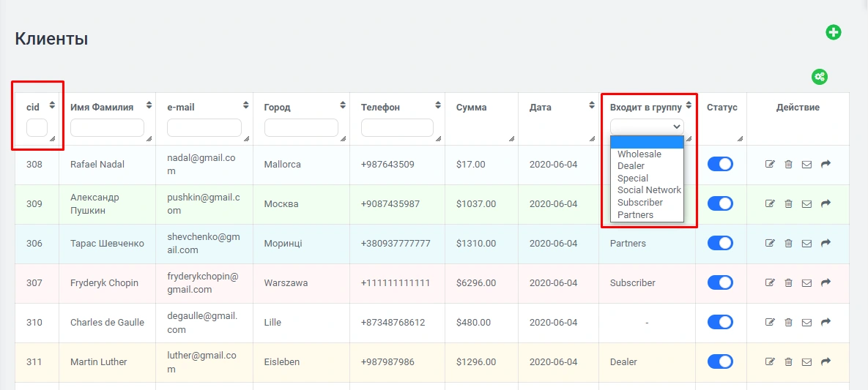Click the green add client plus icon
The image size is (868, 390).
point(833,32)
